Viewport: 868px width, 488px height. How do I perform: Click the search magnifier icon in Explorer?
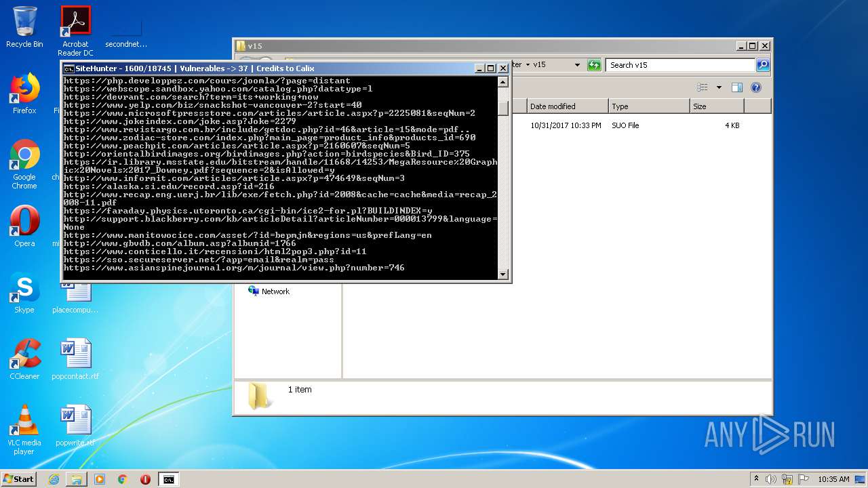pyautogui.click(x=763, y=65)
